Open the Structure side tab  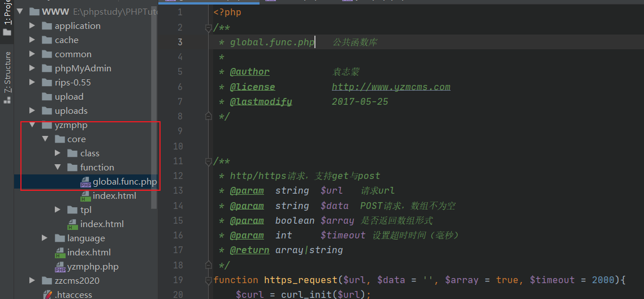(7, 72)
